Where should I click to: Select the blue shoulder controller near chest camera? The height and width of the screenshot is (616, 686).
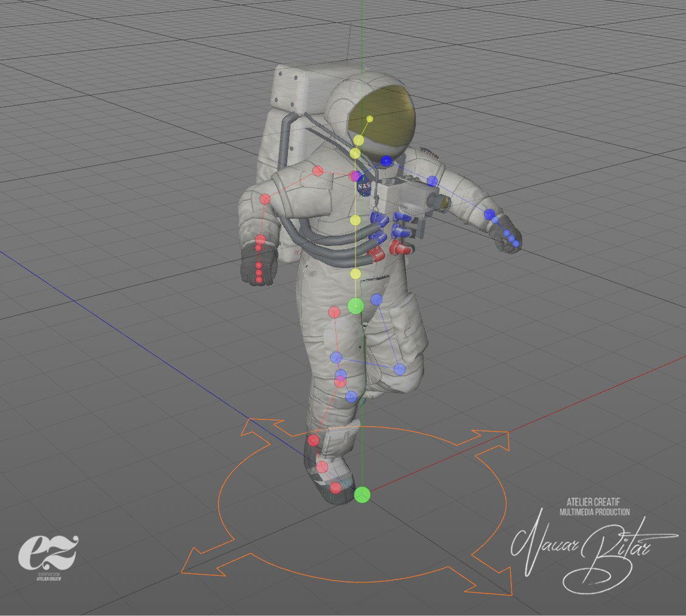point(432,181)
